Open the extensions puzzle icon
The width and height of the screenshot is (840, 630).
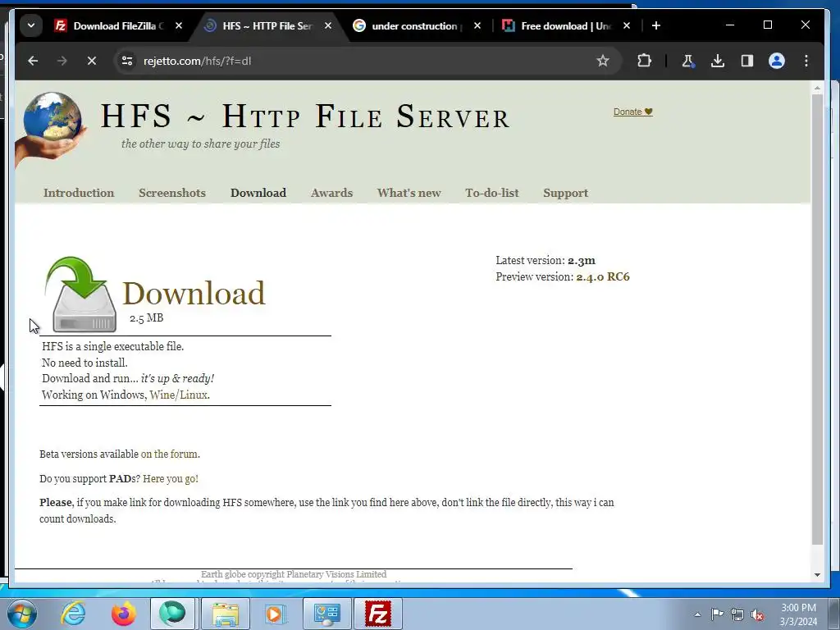click(645, 61)
